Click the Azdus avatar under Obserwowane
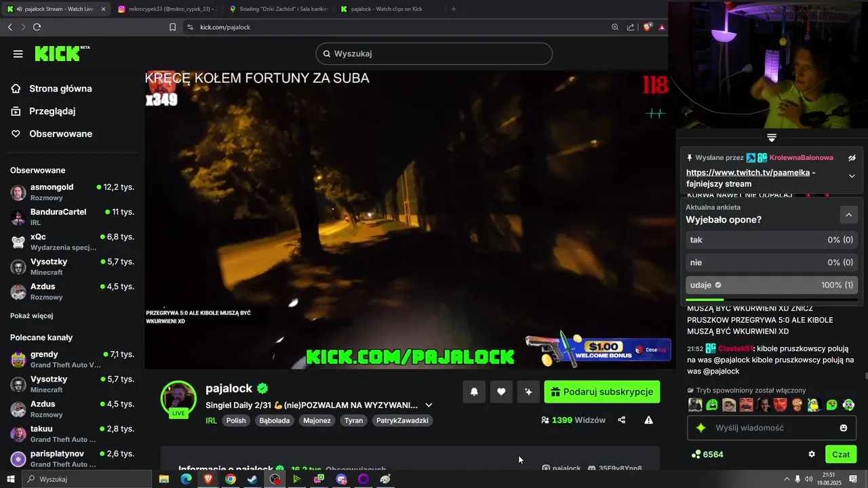The width and height of the screenshot is (868, 488). 18,291
